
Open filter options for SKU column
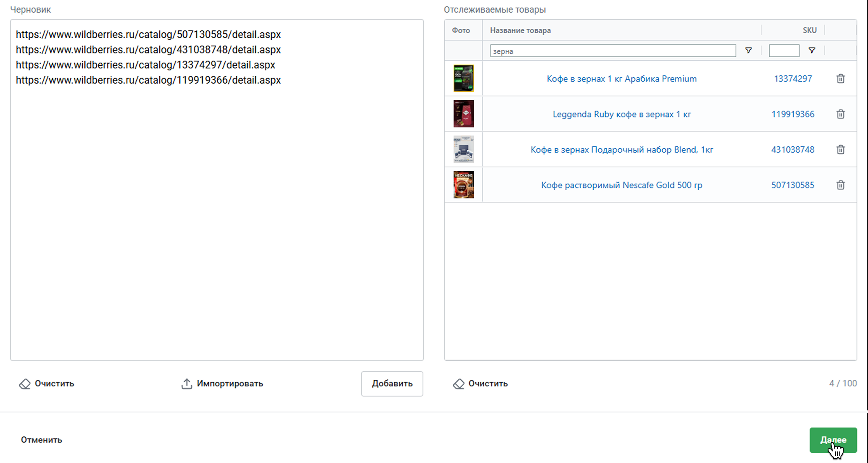[812, 51]
